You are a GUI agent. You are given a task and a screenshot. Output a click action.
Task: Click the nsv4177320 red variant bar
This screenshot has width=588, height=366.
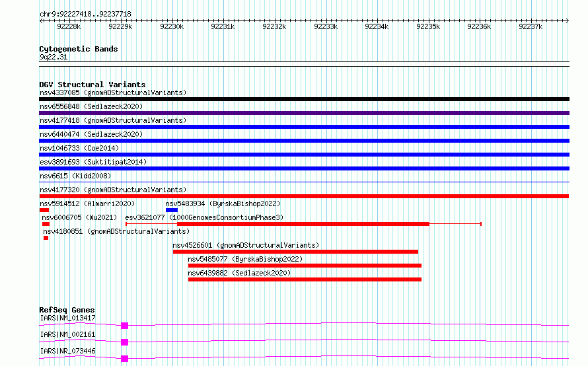tap(304, 196)
